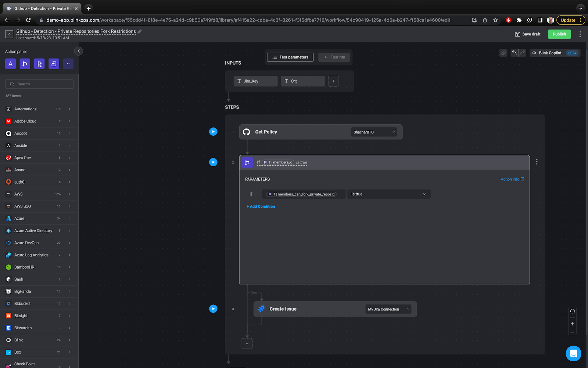Click the undo arrow icon
Screen dimensions: 588x368
pyautogui.click(x=514, y=53)
